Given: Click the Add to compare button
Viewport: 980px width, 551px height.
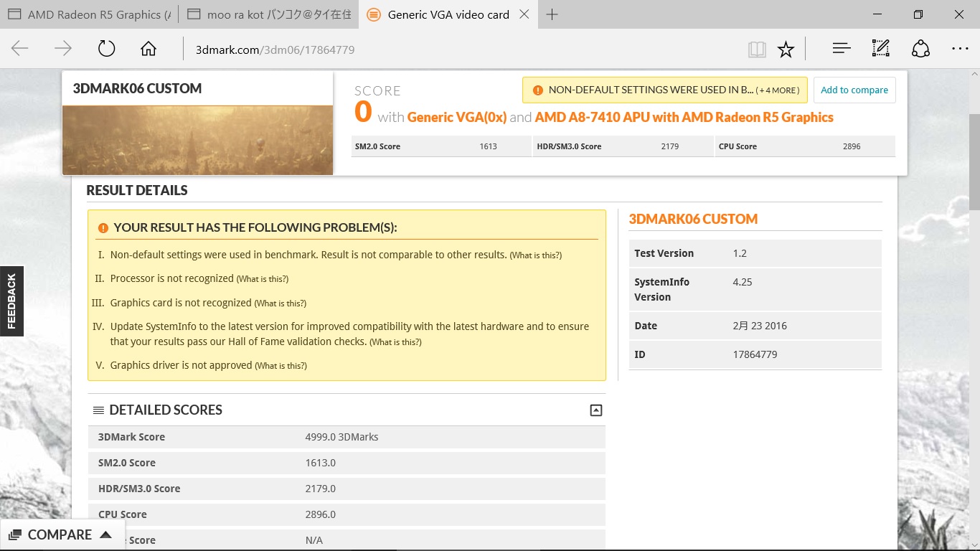Looking at the screenshot, I should tap(854, 90).
